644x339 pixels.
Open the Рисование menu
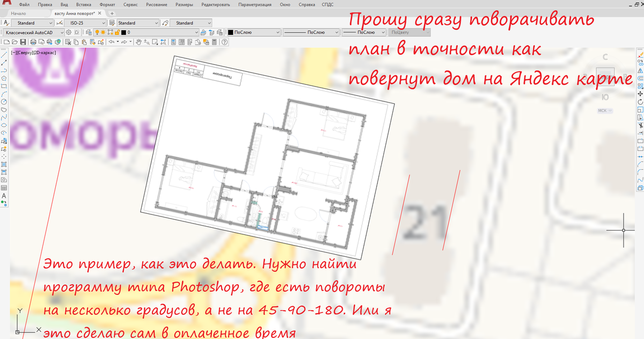tap(156, 4)
